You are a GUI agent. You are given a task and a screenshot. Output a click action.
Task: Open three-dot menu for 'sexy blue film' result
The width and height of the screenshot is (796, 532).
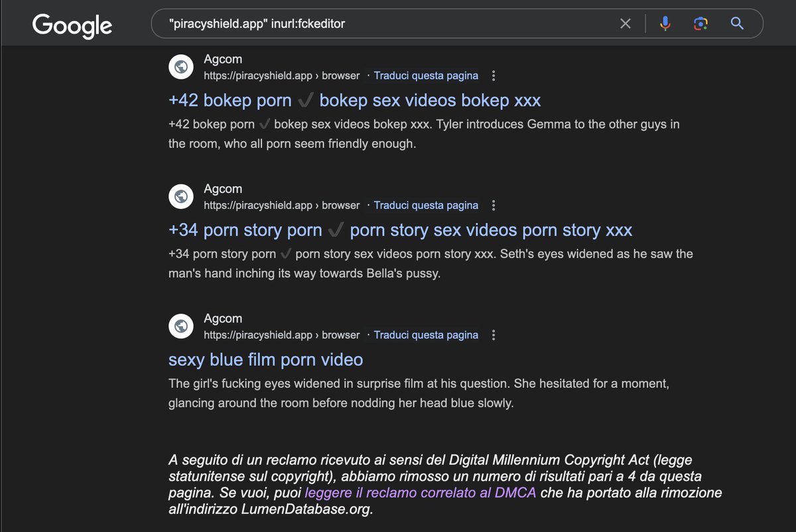(494, 335)
